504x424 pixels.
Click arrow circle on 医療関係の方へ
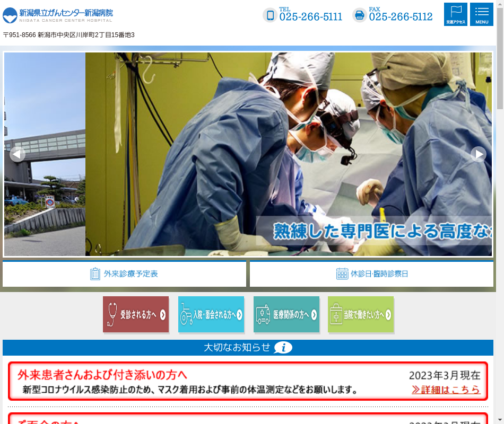314,315
